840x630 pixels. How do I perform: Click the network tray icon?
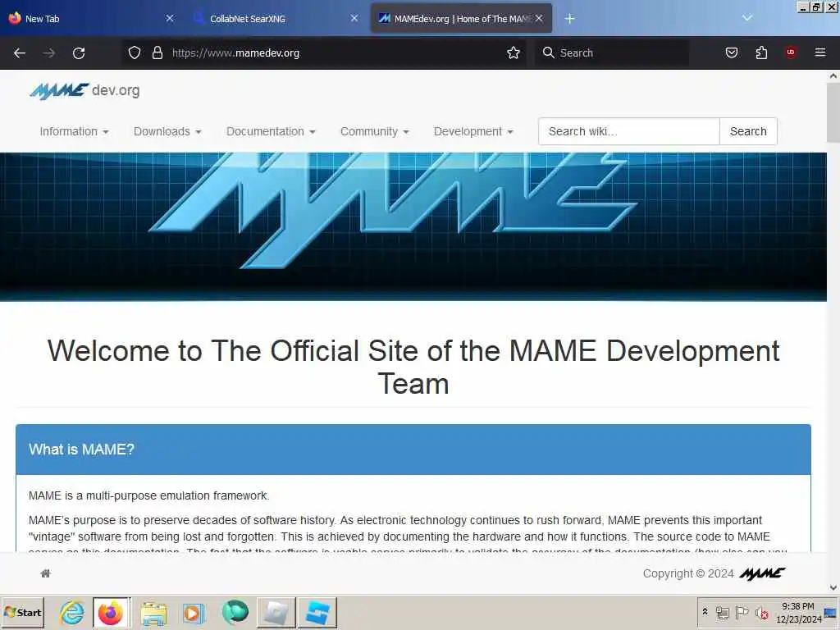pos(722,612)
